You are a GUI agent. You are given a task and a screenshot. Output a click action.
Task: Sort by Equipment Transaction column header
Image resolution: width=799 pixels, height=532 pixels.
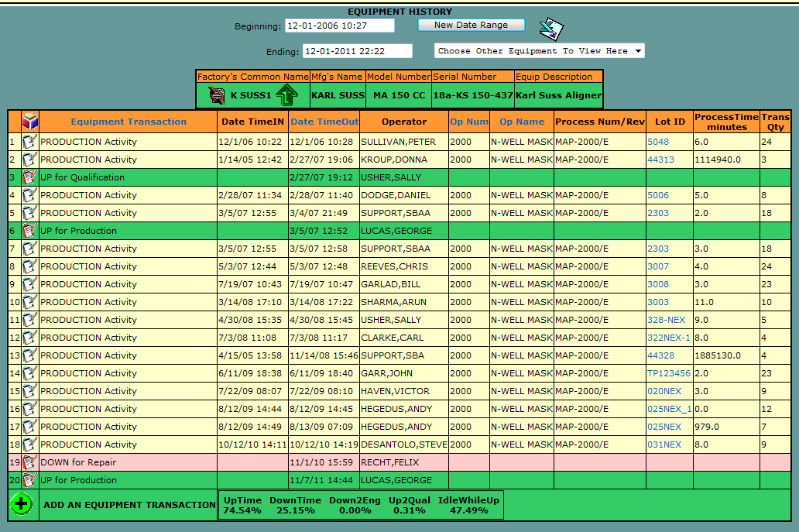(129, 122)
